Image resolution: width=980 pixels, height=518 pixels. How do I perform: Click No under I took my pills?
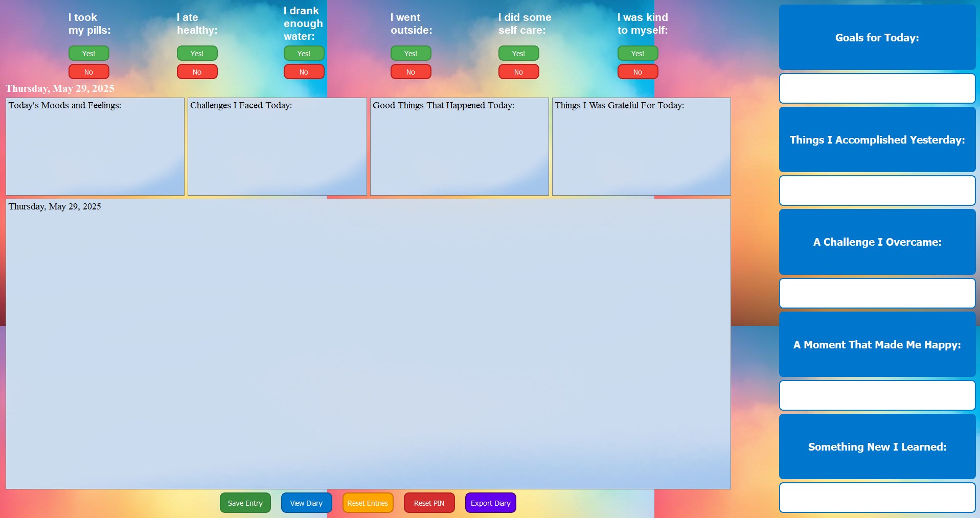89,72
